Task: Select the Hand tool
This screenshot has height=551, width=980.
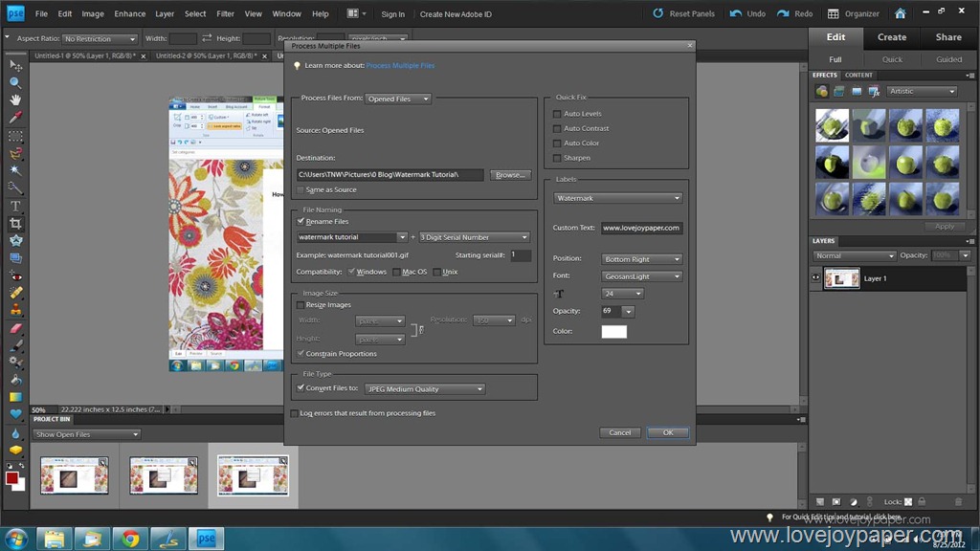Action: click(15, 99)
